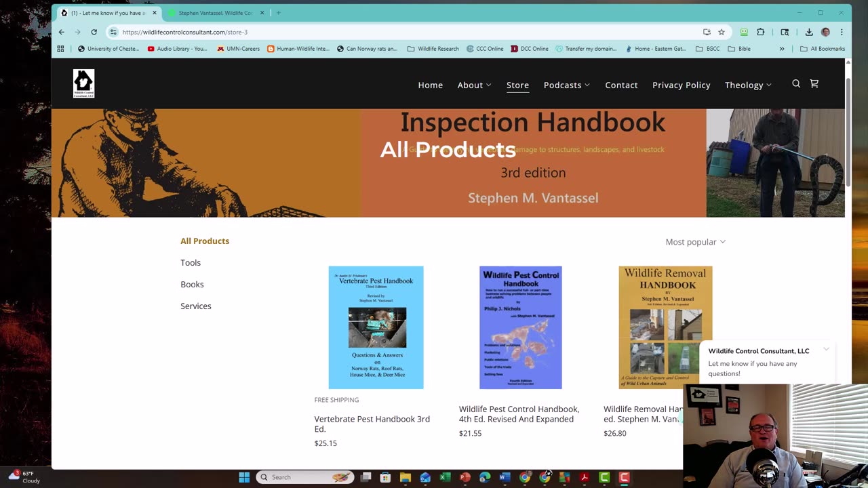Open the Extensions puzzle icon
Image resolution: width=868 pixels, height=488 pixels.
tap(761, 32)
